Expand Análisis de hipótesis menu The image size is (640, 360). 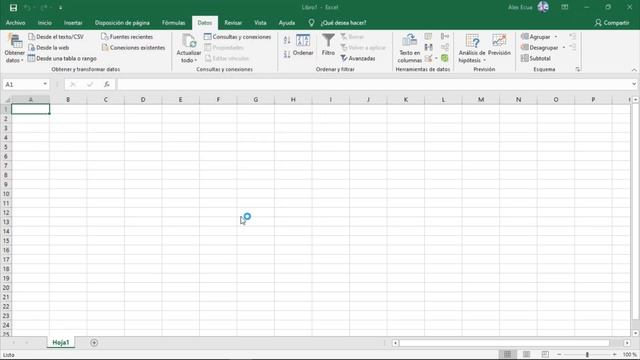tap(472, 49)
